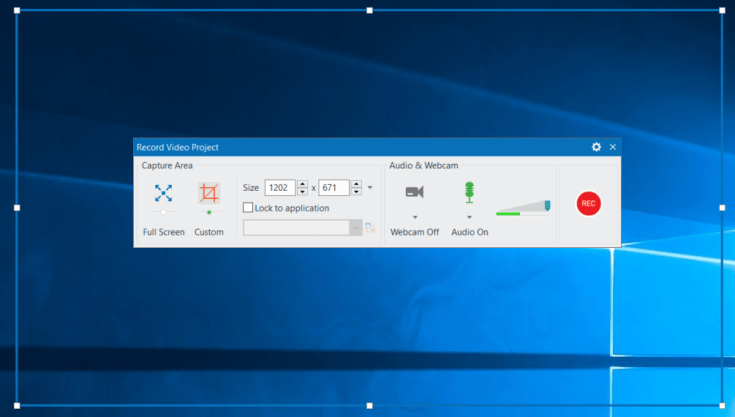This screenshot has height=417, width=735.
Task: Click the audio volume level slider
Action: 523,208
